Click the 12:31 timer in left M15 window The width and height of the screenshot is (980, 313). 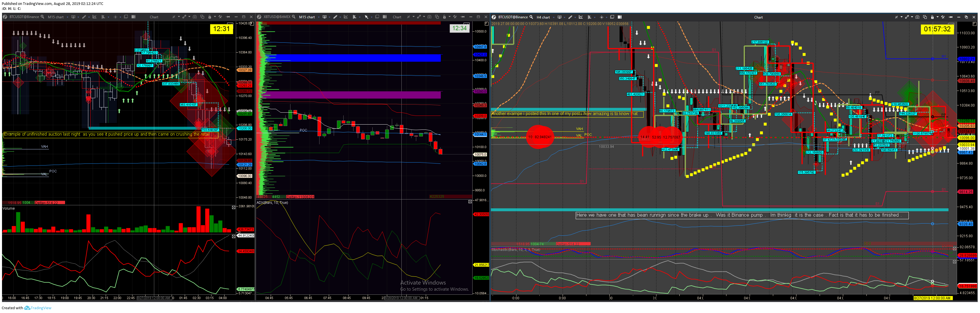(221, 29)
